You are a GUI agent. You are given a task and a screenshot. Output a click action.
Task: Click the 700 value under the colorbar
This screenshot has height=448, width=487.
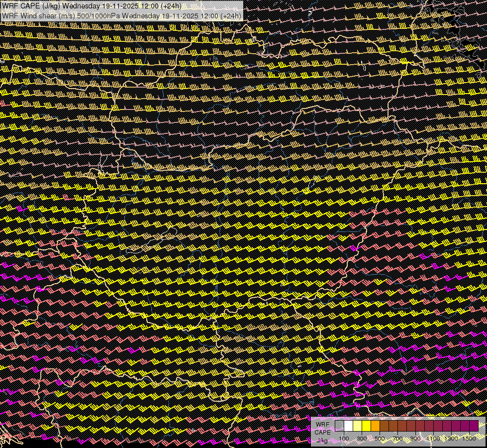click(x=397, y=439)
